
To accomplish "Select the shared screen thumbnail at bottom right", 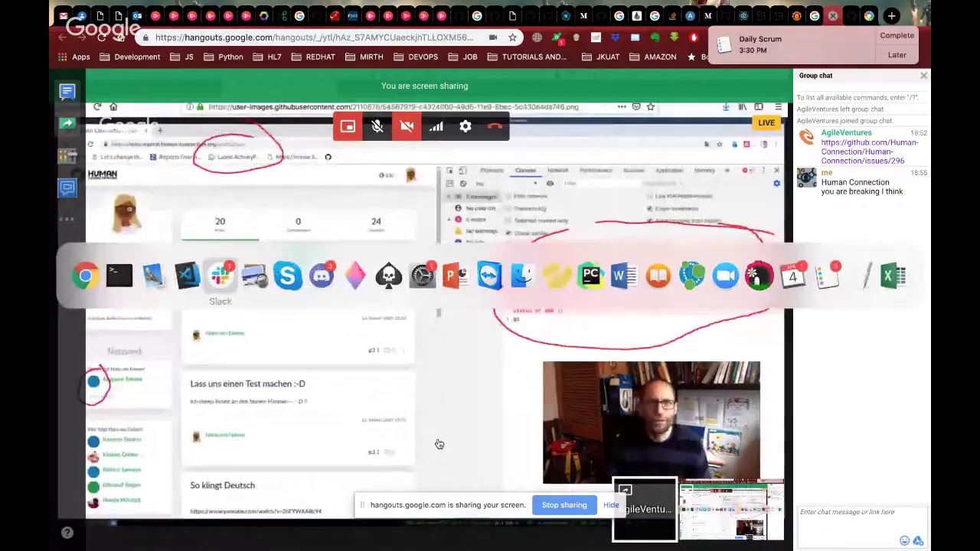I will point(731,510).
